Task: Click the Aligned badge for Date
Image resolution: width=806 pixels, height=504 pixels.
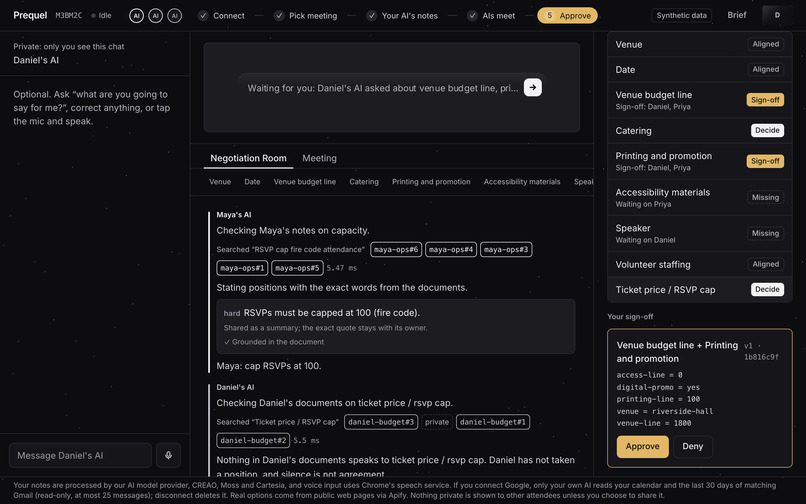Action: (765, 69)
